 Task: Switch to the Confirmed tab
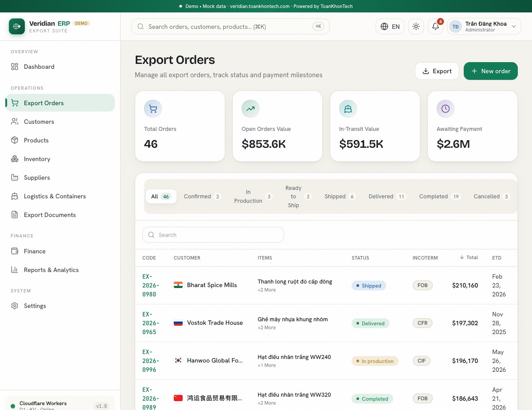click(202, 197)
